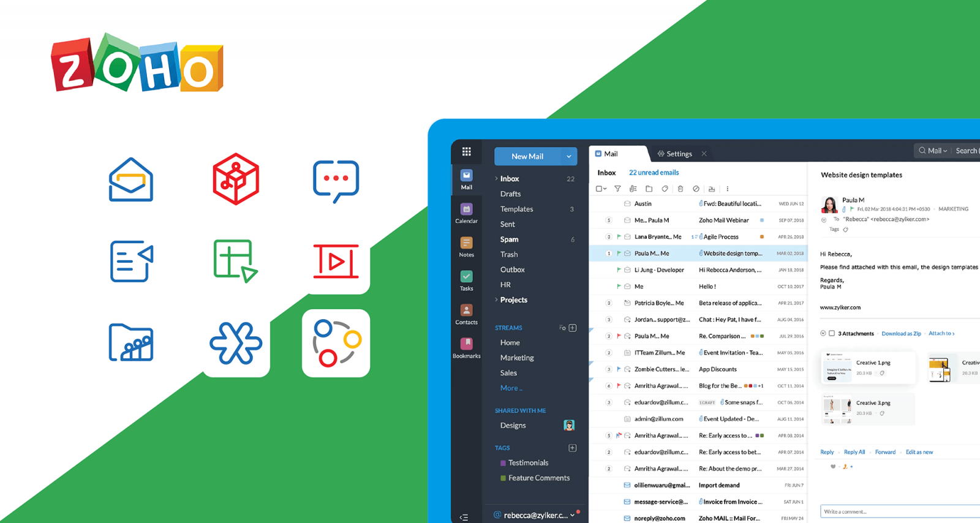The height and width of the screenshot is (523, 980).
Task: Click the attachment view icon in toolbar
Action: 633,189
